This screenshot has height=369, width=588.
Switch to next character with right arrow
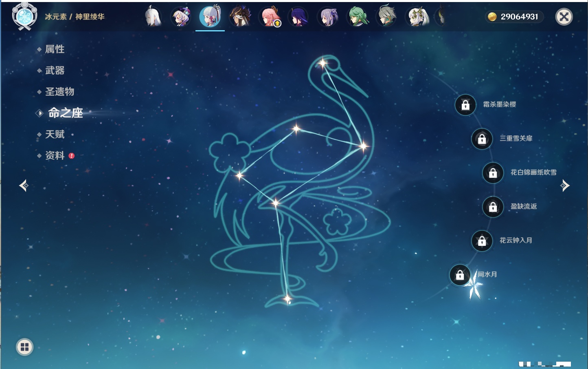565,186
